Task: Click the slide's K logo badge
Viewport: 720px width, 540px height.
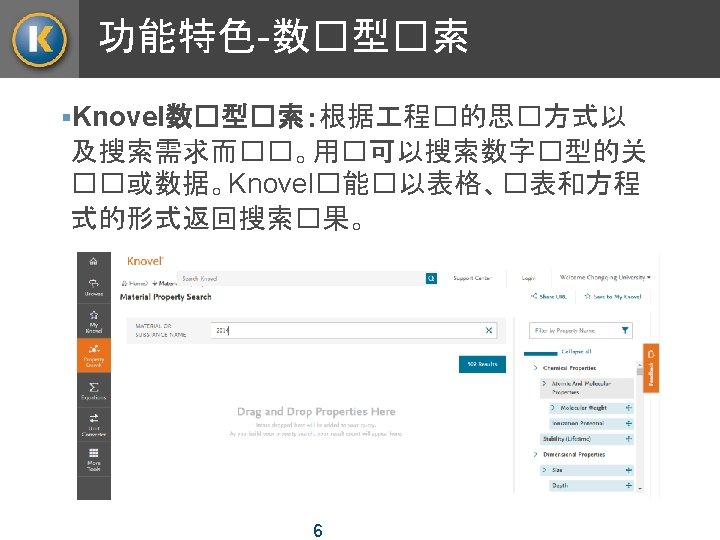Action: pos(39,39)
